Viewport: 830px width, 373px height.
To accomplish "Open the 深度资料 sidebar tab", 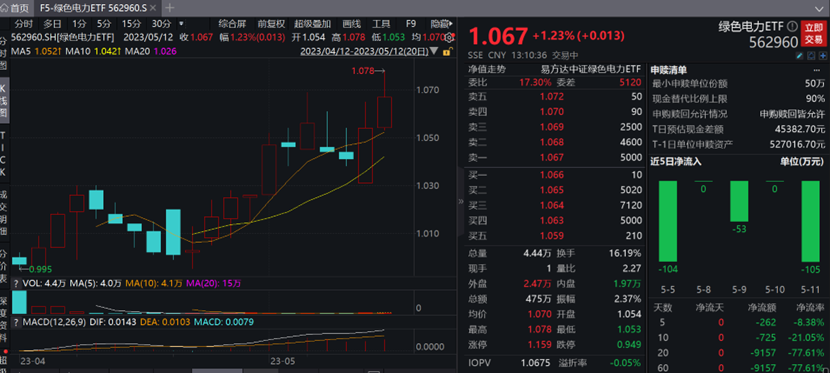I will pyautogui.click(x=3, y=320).
